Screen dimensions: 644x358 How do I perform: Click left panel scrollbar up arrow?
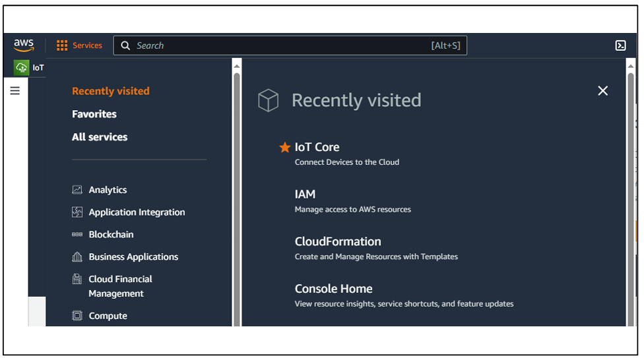coord(237,66)
